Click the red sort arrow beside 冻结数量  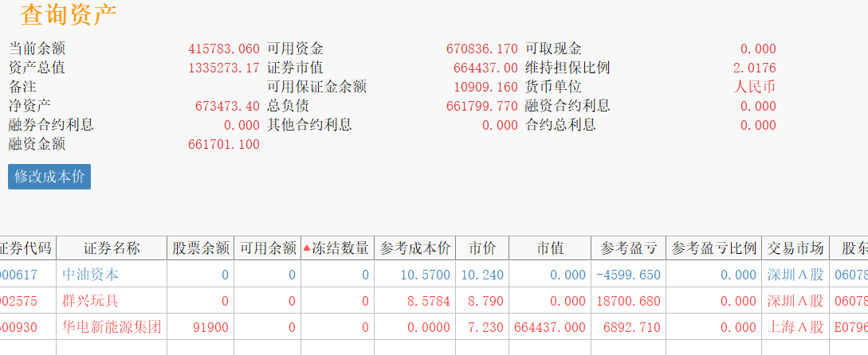(307, 248)
